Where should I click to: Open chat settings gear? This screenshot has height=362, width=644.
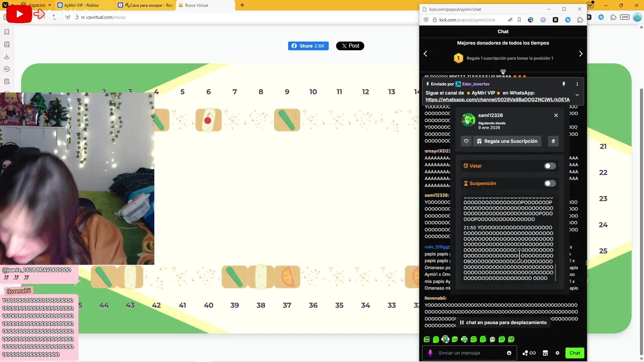(557, 353)
